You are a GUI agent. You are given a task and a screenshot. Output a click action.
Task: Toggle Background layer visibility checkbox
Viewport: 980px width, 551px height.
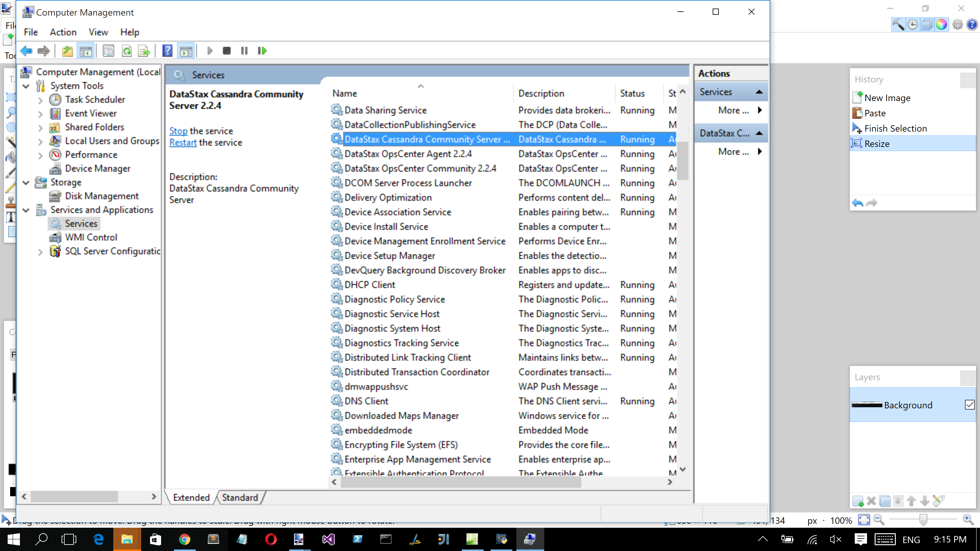[969, 405]
